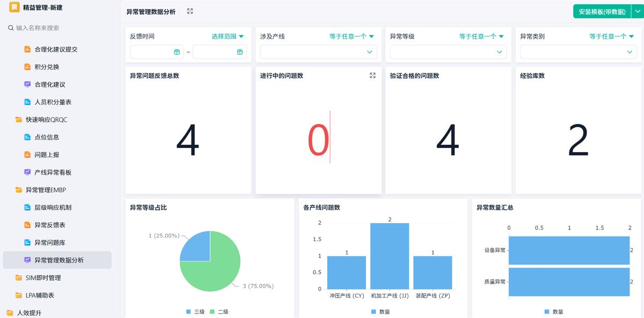Click the sidebar name search field
644x318 pixels.
(x=59, y=28)
